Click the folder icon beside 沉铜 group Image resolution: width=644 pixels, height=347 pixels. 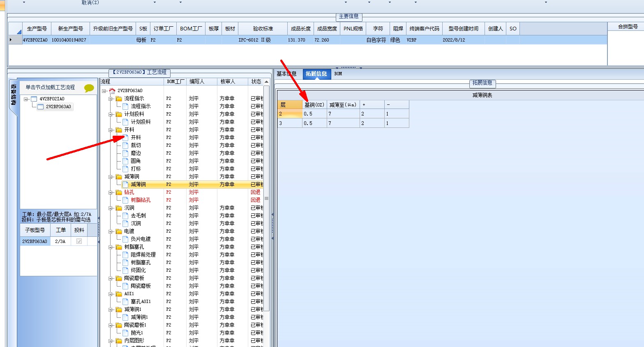pyautogui.click(x=119, y=208)
